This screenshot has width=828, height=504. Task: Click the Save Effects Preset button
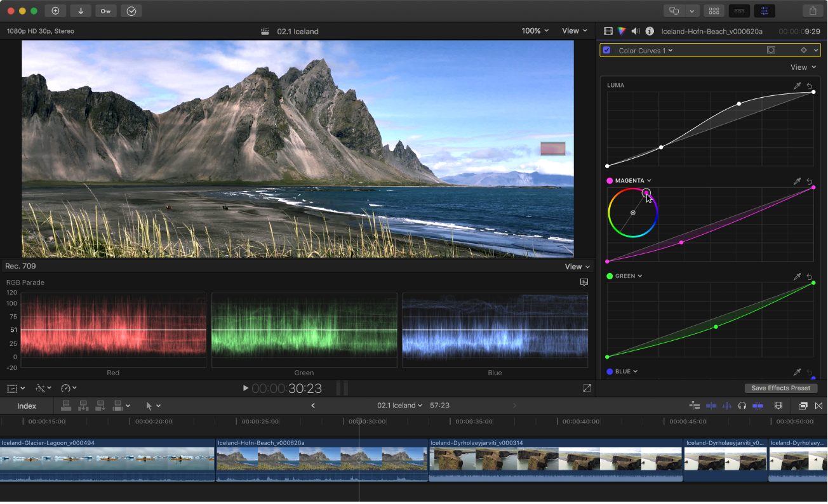[781, 388]
